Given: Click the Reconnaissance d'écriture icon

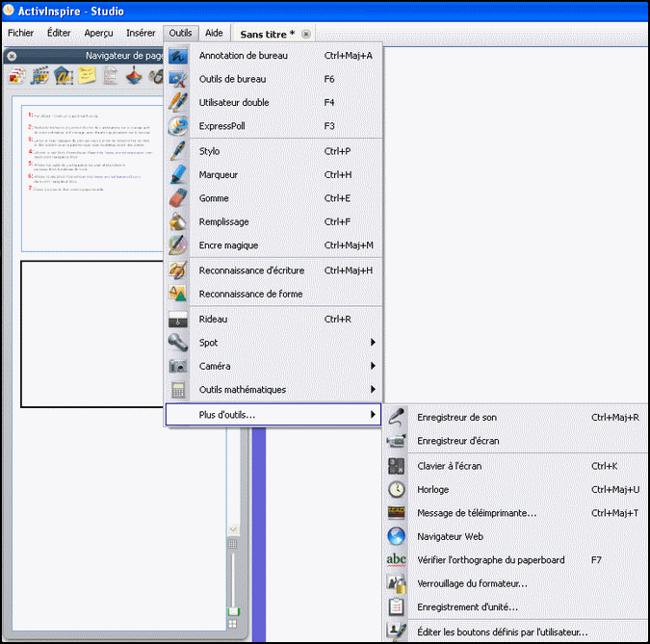Looking at the screenshot, I should (x=178, y=270).
